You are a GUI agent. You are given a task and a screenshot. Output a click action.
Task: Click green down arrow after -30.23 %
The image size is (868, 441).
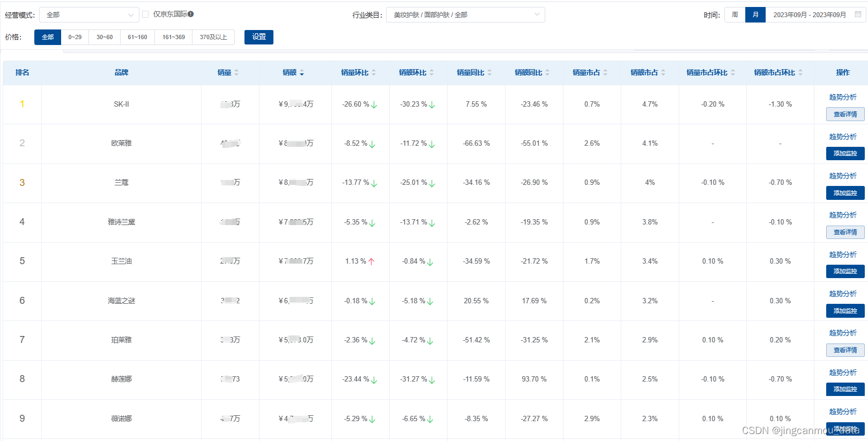coord(432,104)
